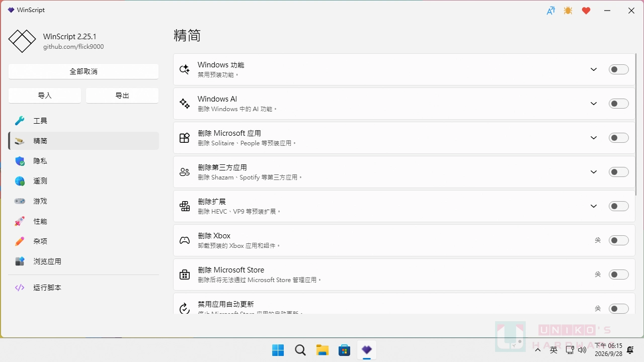
Task: Turn on the 删除第三方应用 toggle
Action: (618, 172)
